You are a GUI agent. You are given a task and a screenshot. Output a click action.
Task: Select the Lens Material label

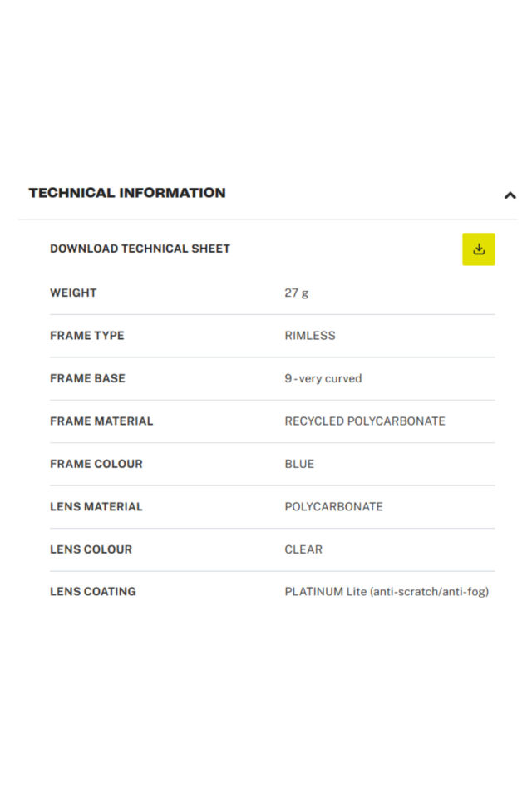click(x=96, y=506)
